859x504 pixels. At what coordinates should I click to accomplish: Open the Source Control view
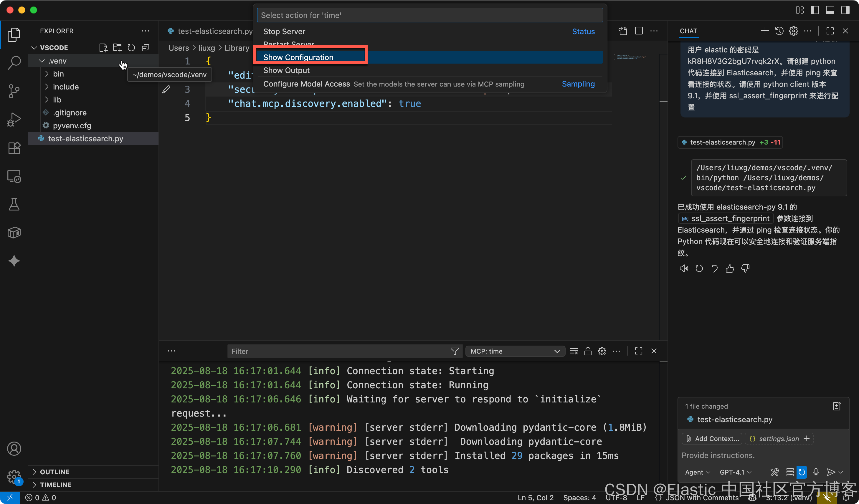[14, 91]
